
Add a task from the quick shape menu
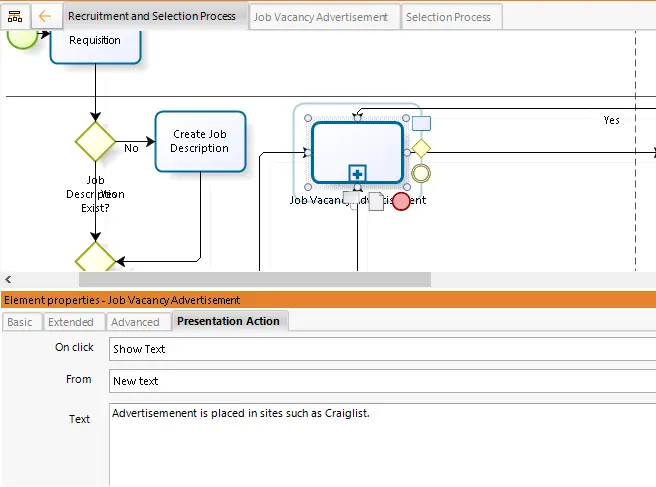(x=421, y=123)
